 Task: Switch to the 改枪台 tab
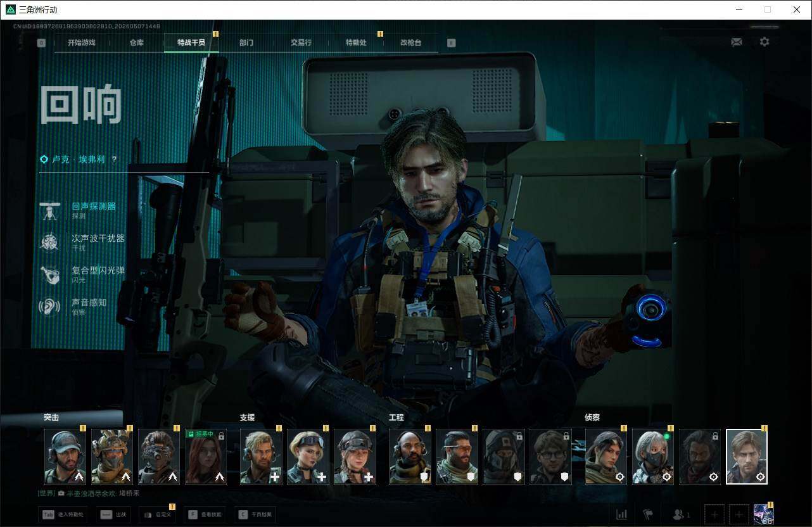point(410,43)
